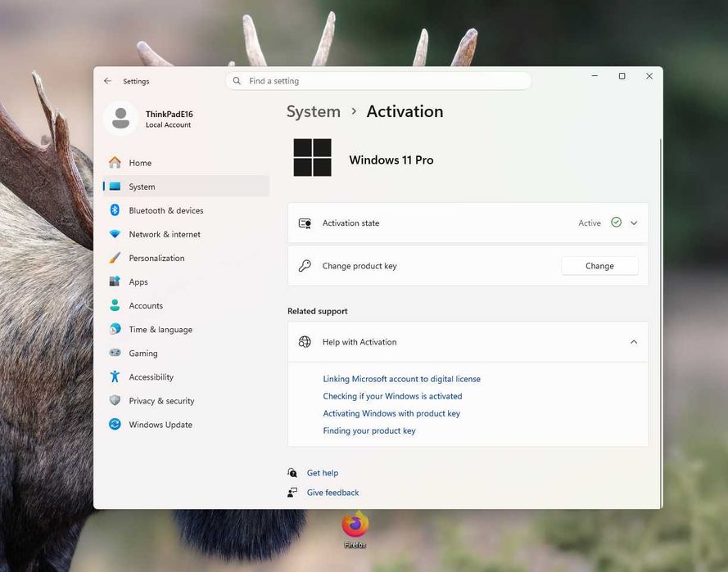The image size is (728, 572).
Task: Click the System monitor icon
Action: click(115, 187)
